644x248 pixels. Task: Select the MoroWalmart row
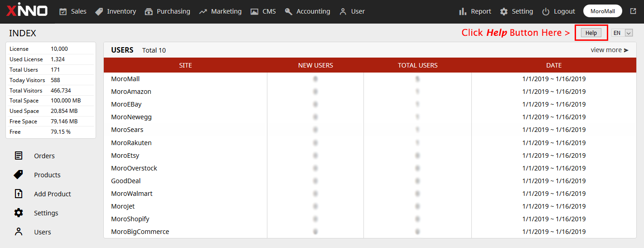tap(370, 194)
